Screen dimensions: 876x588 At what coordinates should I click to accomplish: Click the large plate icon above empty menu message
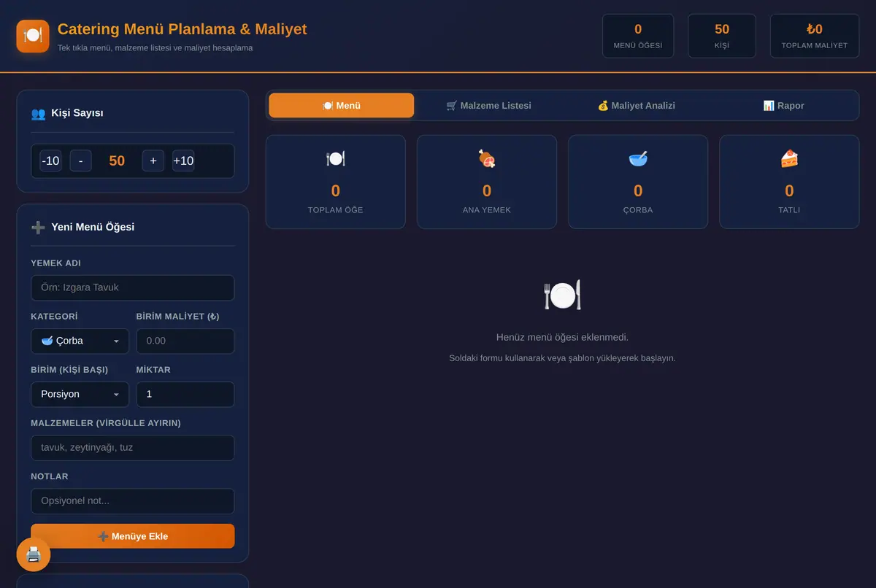click(562, 295)
